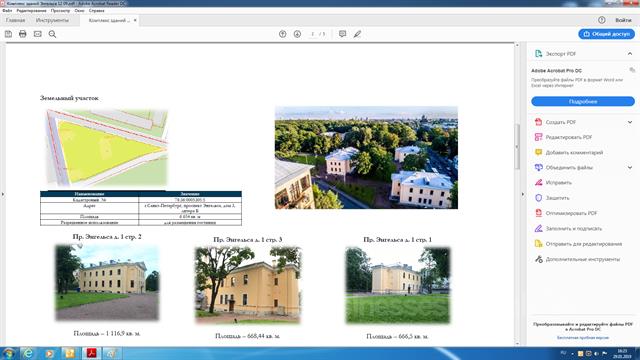The width and height of the screenshot is (640, 360).
Task: Collapse the Экспорт PDF section
Action: click(x=630, y=53)
